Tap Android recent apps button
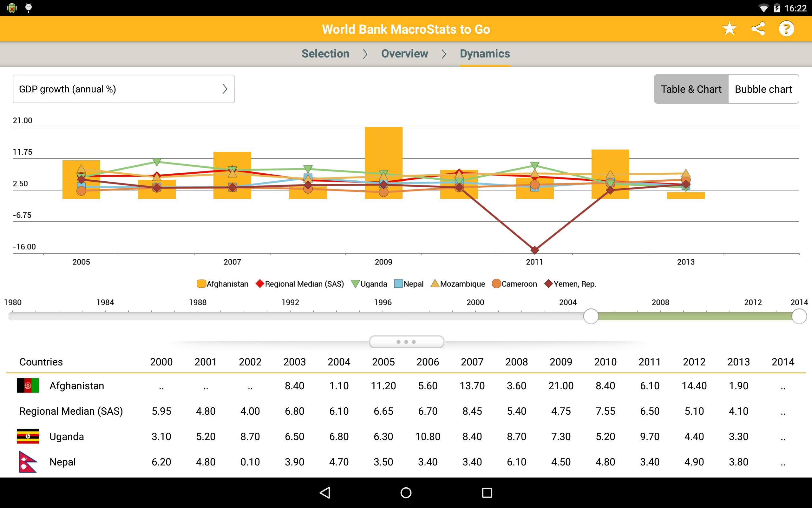Viewport: 812px width, 508px height. click(487, 492)
